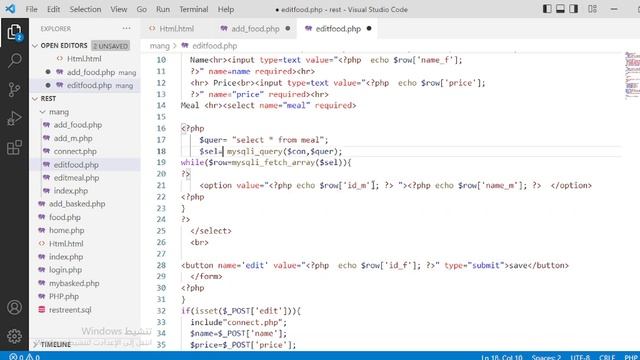Image resolution: width=640 pixels, height=360 pixels.
Task: Open the Extensions view icon
Action: pyautogui.click(x=14, y=147)
